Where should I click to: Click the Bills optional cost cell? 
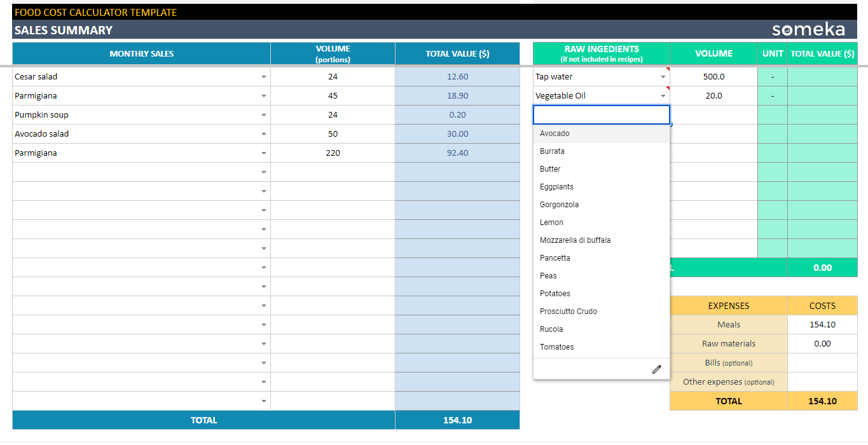pyautogui.click(x=822, y=363)
